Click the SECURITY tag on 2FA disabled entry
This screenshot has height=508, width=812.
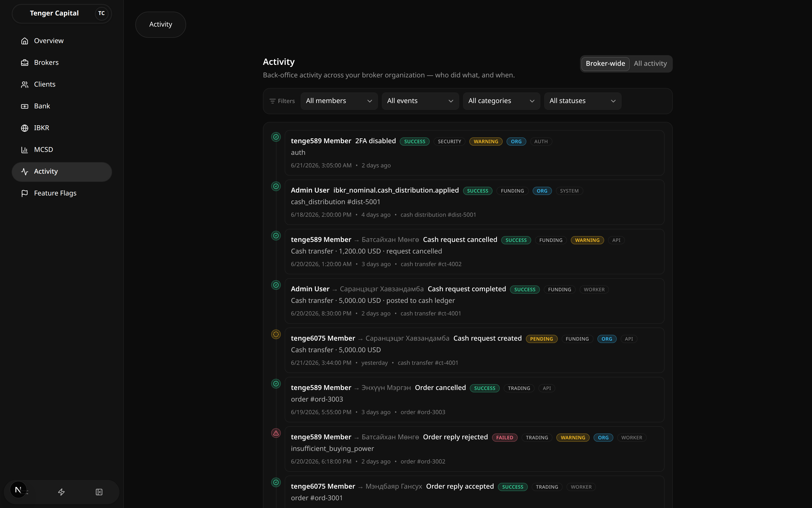pyautogui.click(x=449, y=142)
